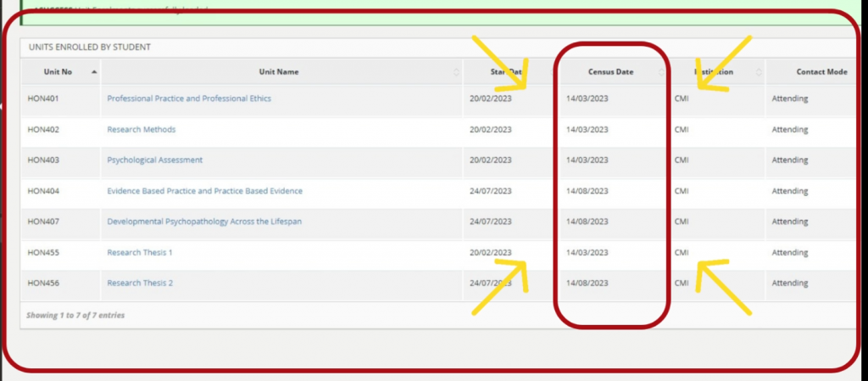
Task: Open the Psychological Assessment unit link
Action: coord(154,160)
